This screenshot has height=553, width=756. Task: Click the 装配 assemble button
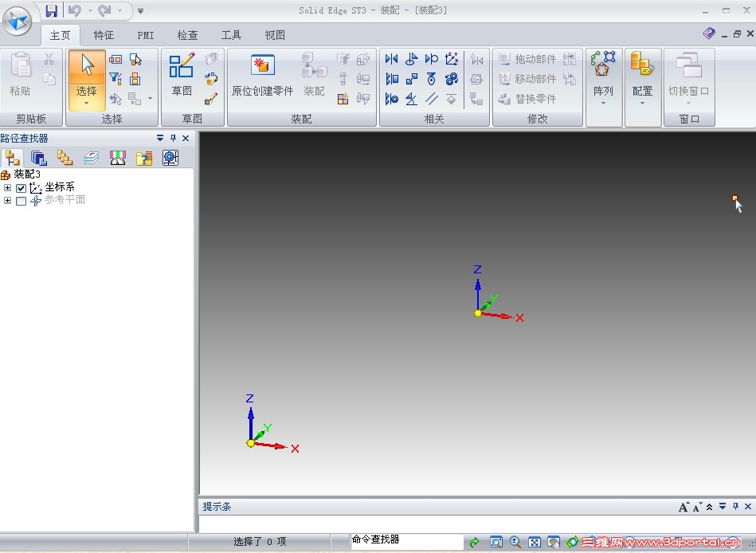pos(314,75)
